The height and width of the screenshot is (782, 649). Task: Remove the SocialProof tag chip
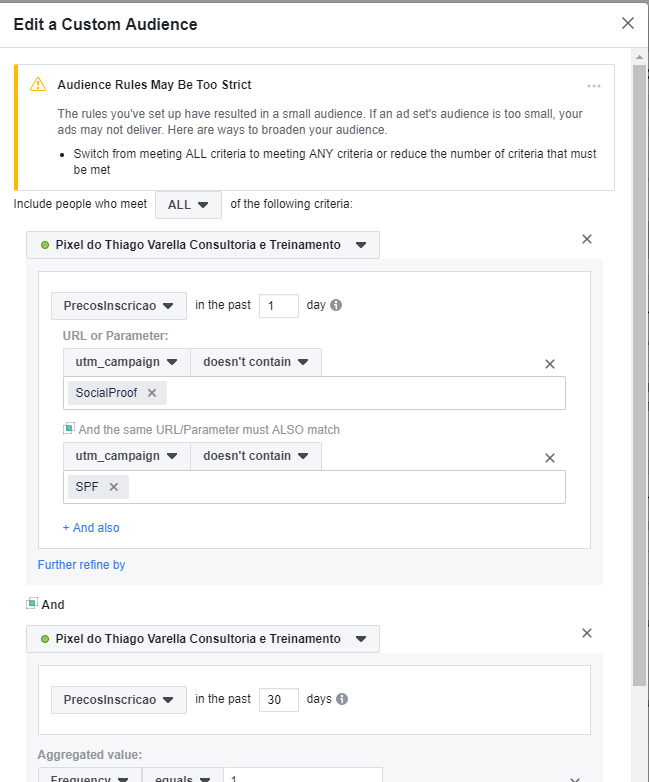pyautogui.click(x=152, y=393)
